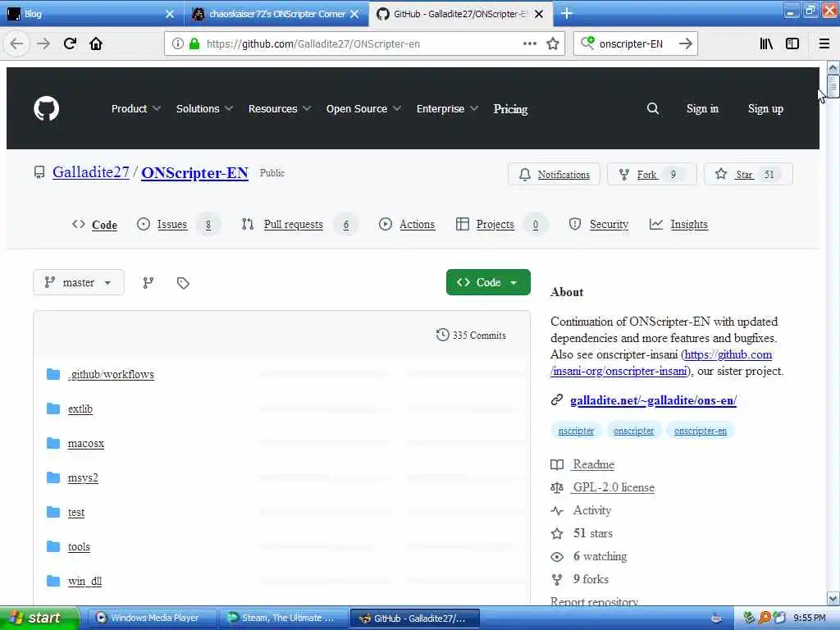
Task: Switch to the Blog browser tab
Action: coord(90,14)
